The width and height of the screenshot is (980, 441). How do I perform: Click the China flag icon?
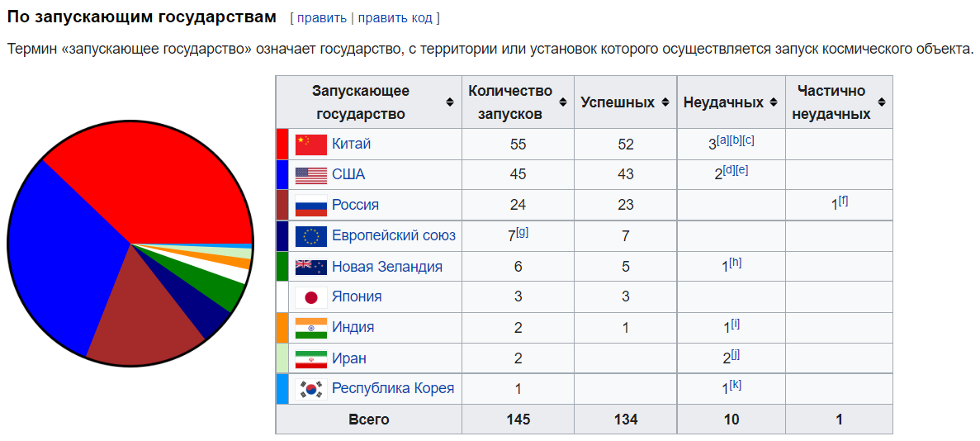coord(310,145)
